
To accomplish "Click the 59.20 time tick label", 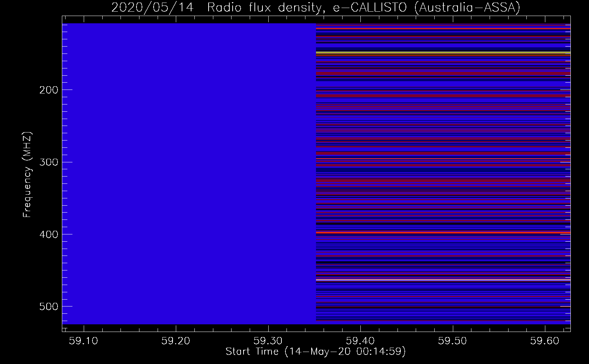I will [176, 341].
